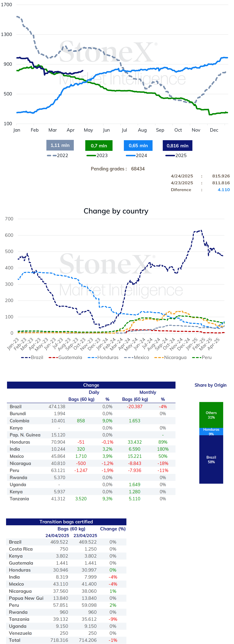Click the Pending grades value 68434
The width and height of the screenshot is (234, 644).
pyautogui.click(x=138, y=169)
